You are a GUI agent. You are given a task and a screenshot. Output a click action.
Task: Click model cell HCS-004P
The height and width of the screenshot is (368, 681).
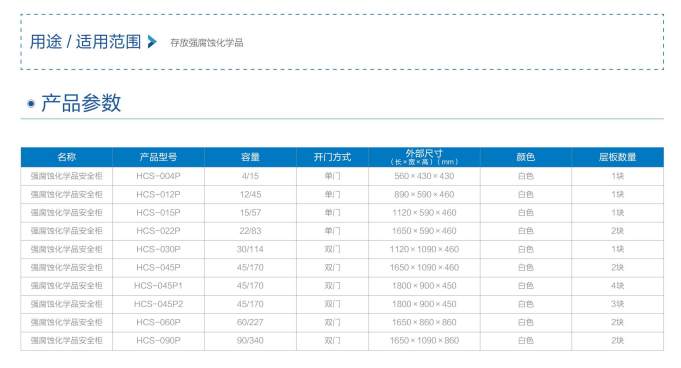159,176
